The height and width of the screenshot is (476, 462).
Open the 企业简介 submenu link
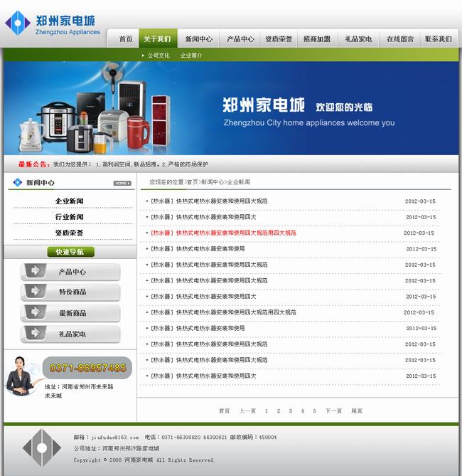191,55
